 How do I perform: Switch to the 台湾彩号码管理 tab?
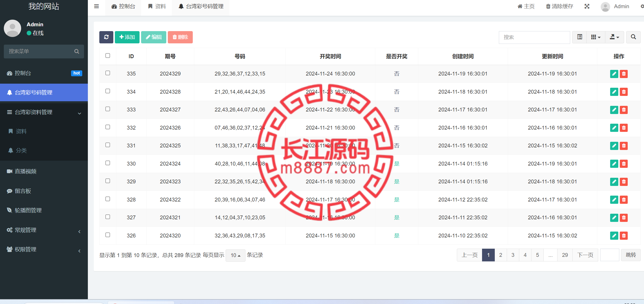pos(201,6)
